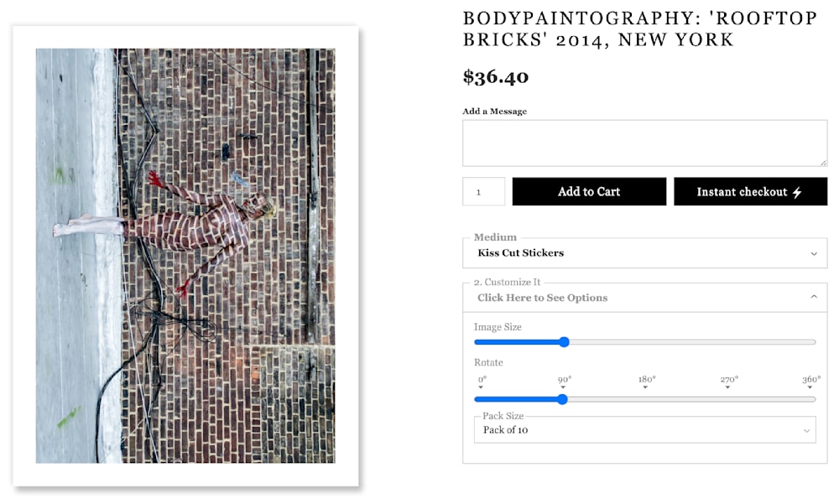Click the Image Size slider handle

pos(564,342)
